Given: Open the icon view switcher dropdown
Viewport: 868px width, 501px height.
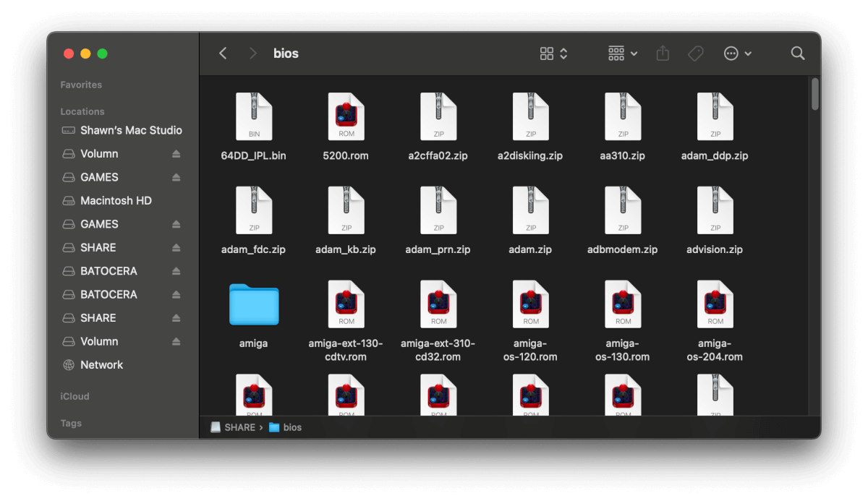Looking at the screenshot, I should 554,53.
